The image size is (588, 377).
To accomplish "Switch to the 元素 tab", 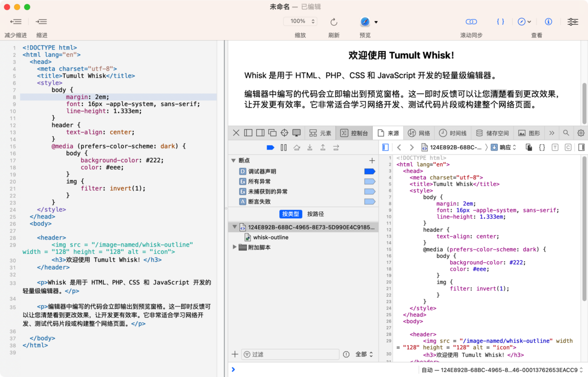I will click(x=320, y=133).
